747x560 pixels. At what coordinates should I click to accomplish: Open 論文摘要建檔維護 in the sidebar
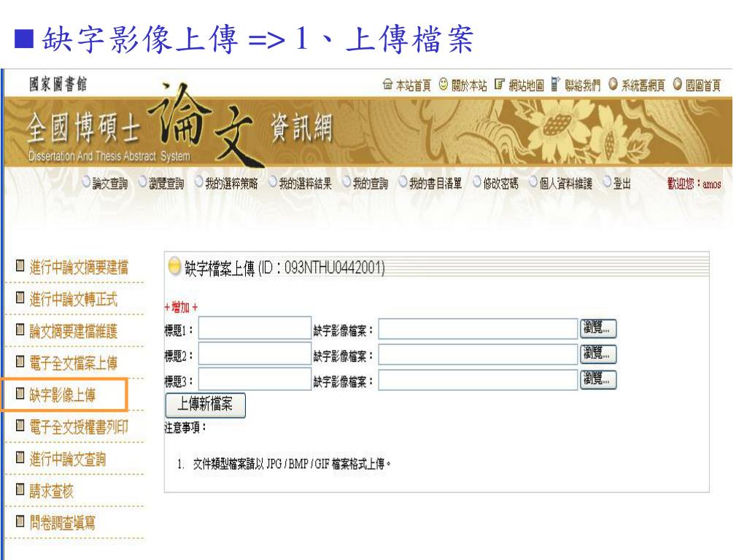pos(74,331)
